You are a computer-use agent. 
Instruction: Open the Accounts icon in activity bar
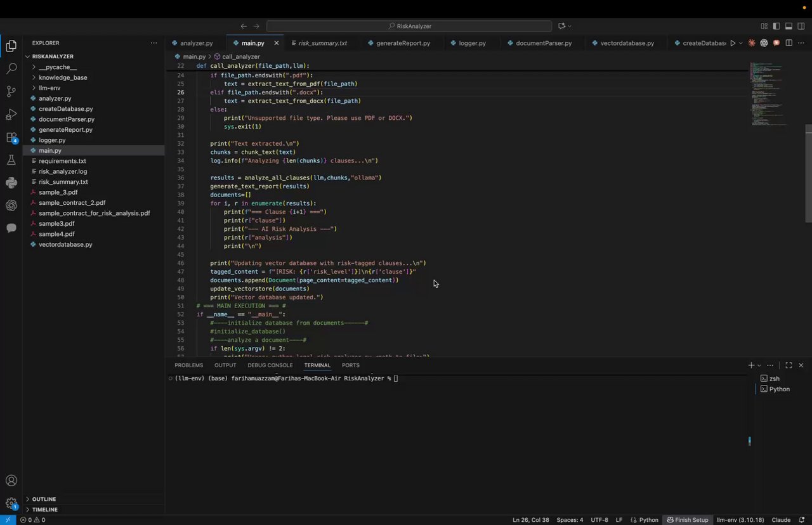11,481
